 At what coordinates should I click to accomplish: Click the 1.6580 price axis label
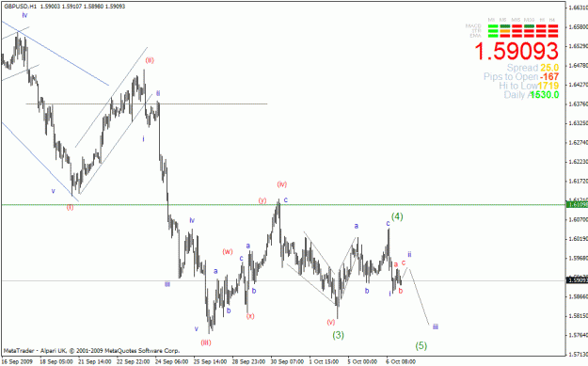(578, 26)
